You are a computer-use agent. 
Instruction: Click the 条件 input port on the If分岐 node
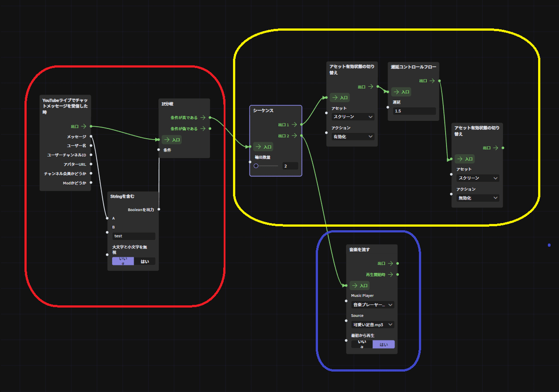tap(159, 150)
